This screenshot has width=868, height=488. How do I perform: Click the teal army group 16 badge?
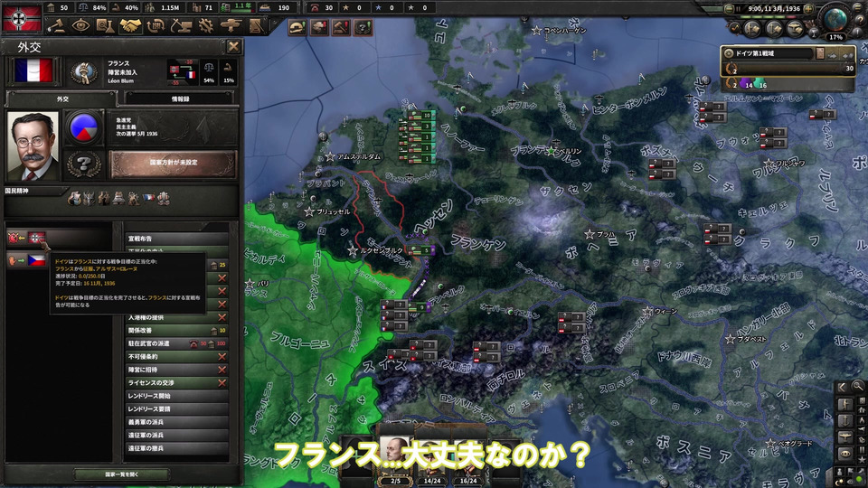coord(762,85)
